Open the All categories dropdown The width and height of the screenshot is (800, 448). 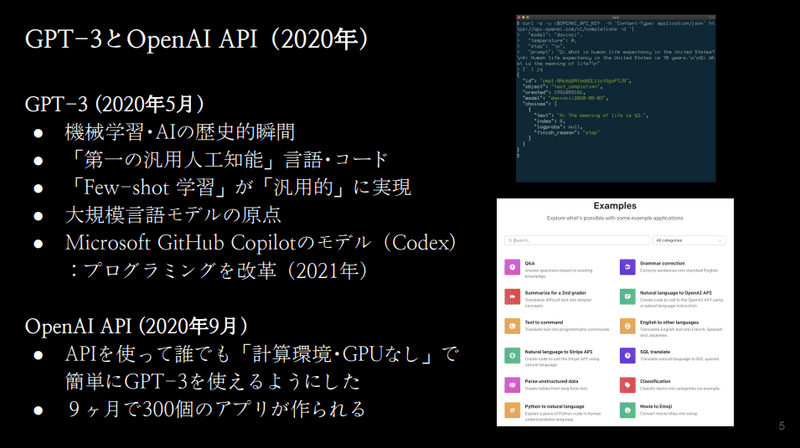(689, 240)
